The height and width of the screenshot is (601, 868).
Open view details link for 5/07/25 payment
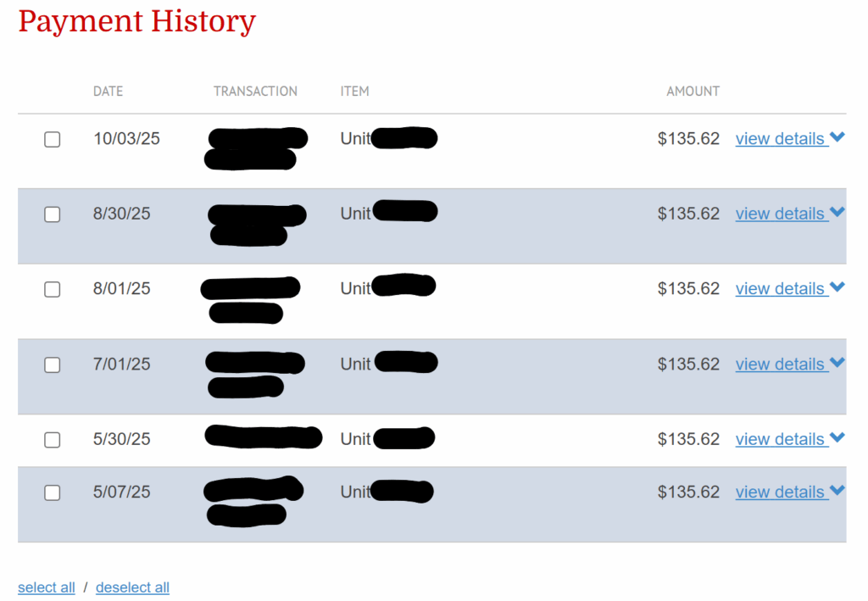780,492
